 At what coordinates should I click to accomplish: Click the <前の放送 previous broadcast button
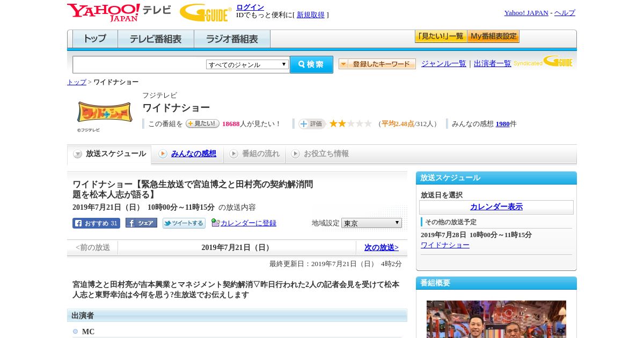point(93,248)
